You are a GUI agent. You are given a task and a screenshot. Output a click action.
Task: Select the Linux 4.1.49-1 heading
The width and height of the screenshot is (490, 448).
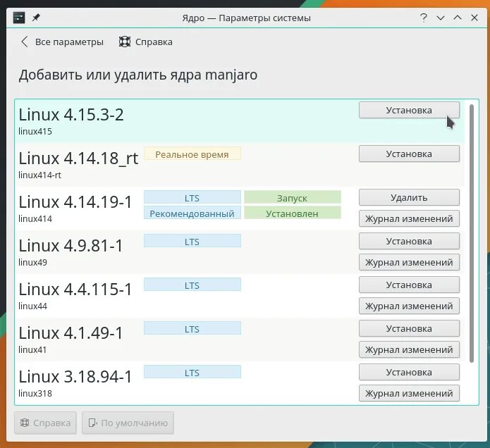point(71,333)
